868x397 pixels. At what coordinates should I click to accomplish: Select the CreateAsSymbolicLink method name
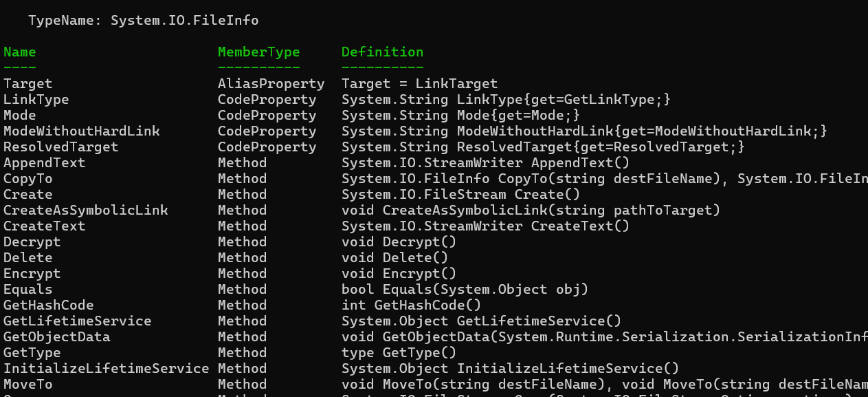[x=85, y=211]
